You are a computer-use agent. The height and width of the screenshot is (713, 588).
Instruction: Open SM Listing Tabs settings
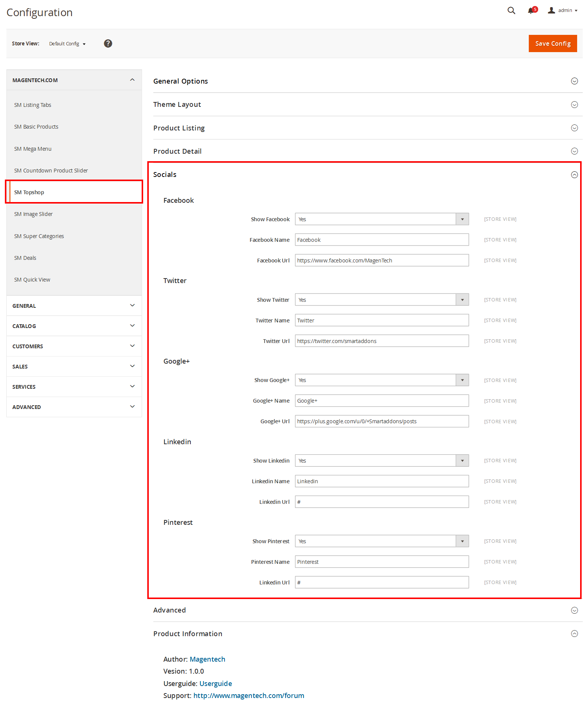click(x=33, y=105)
